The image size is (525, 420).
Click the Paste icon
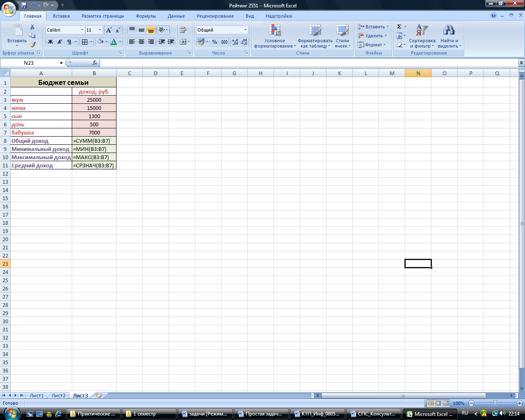click(x=17, y=31)
